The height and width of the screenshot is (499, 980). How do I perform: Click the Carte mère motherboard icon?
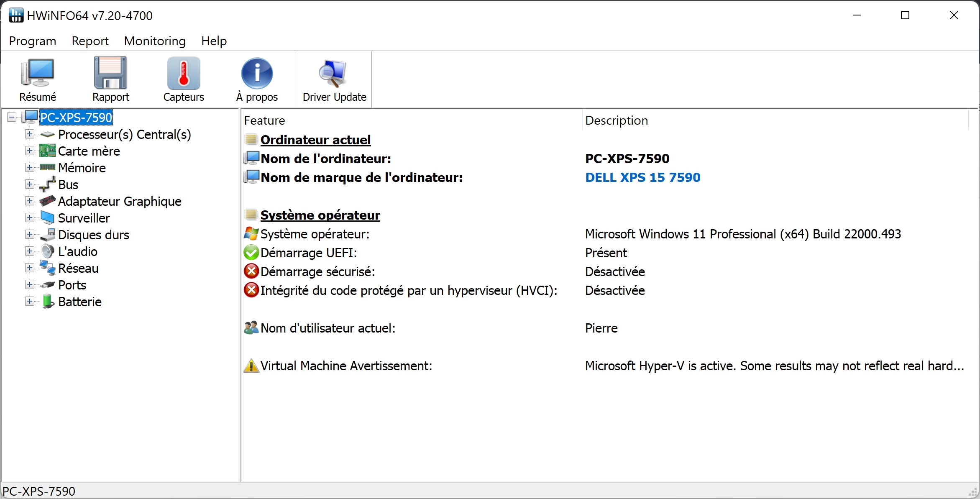[x=47, y=151]
